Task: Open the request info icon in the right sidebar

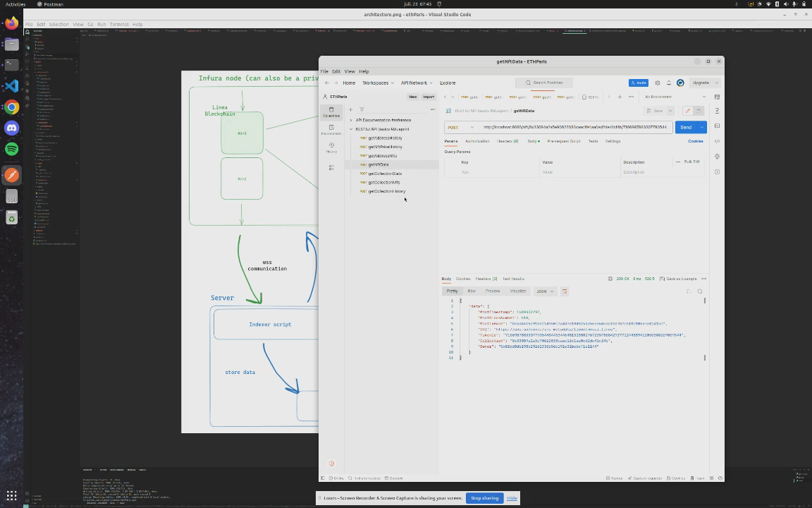Action: 718,171
